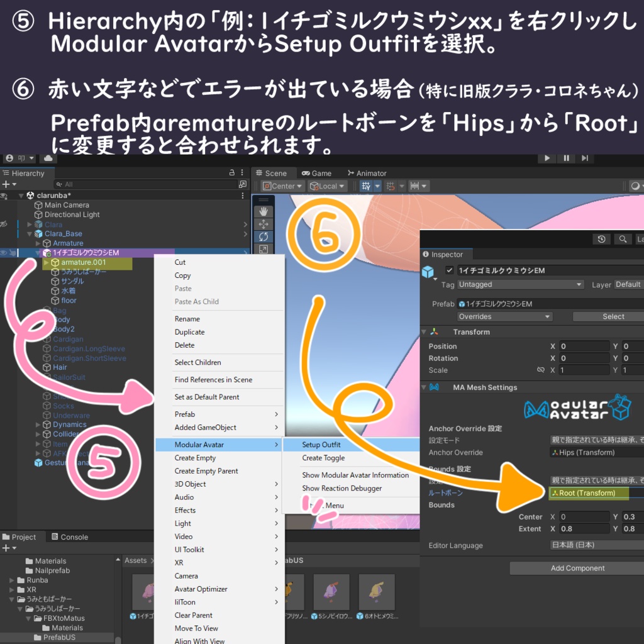644x644 pixels.
Task: Select the Hand view tool
Action: pos(264,211)
